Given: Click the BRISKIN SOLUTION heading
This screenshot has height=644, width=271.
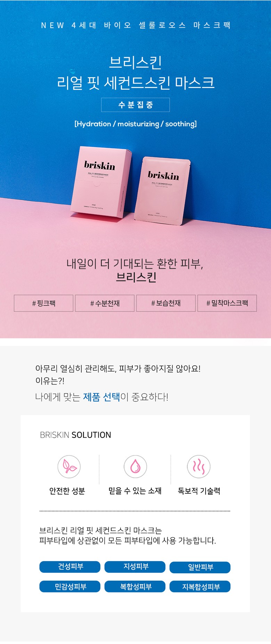Looking at the screenshot, I should tap(75, 435).
